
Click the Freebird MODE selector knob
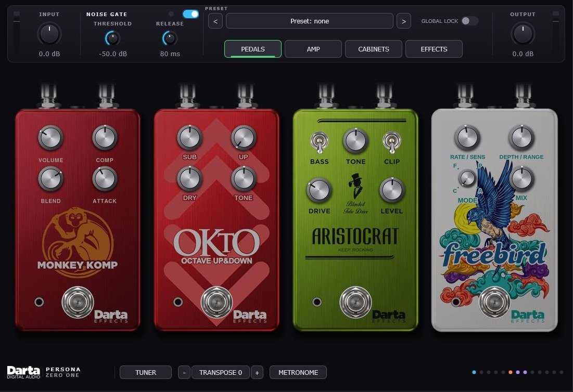tap(467, 178)
